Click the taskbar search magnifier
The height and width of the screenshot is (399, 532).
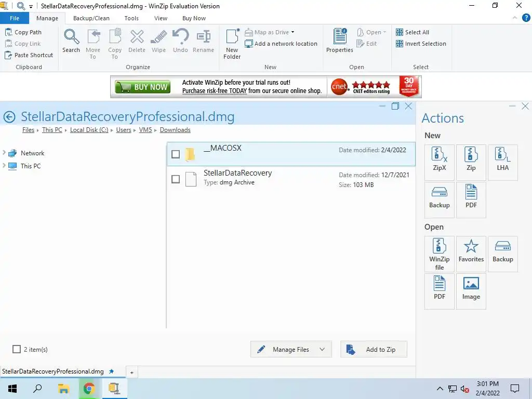click(x=37, y=389)
